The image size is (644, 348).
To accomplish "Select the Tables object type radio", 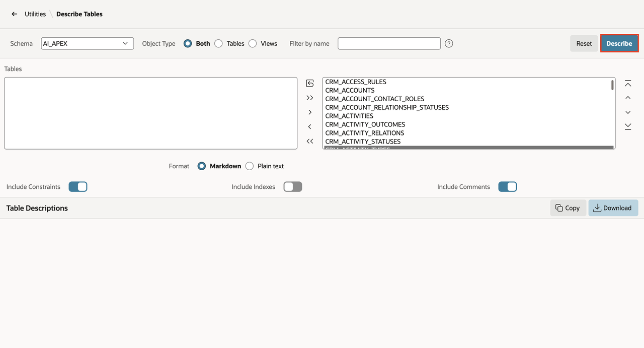I will (218, 44).
